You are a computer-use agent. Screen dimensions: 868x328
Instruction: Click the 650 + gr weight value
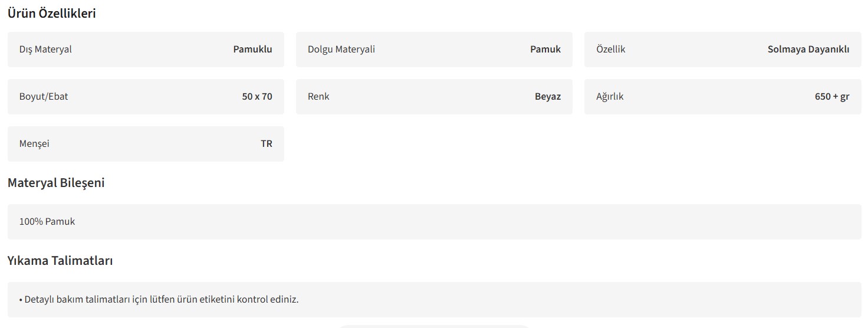pyautogui.click(x=832, y=97)
